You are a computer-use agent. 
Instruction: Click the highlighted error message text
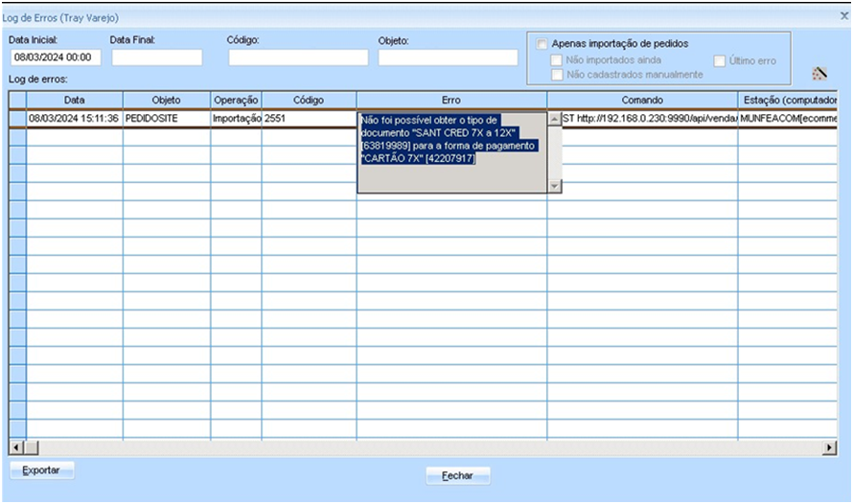(449, 139)
